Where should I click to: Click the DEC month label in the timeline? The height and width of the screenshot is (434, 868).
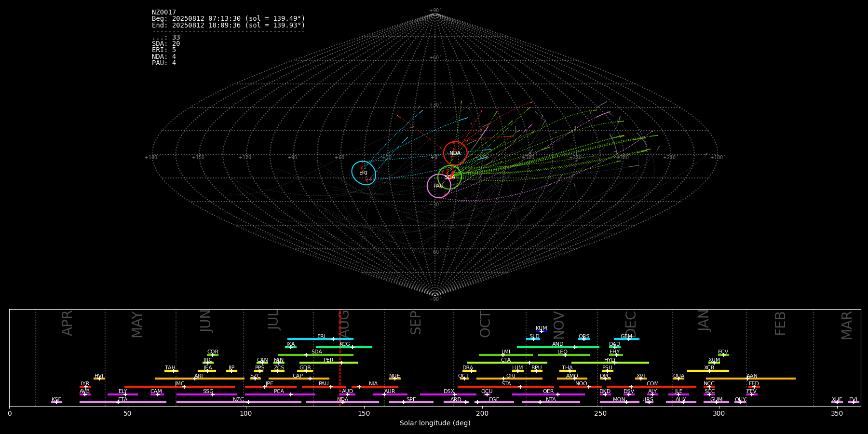(x=631, y=324)
